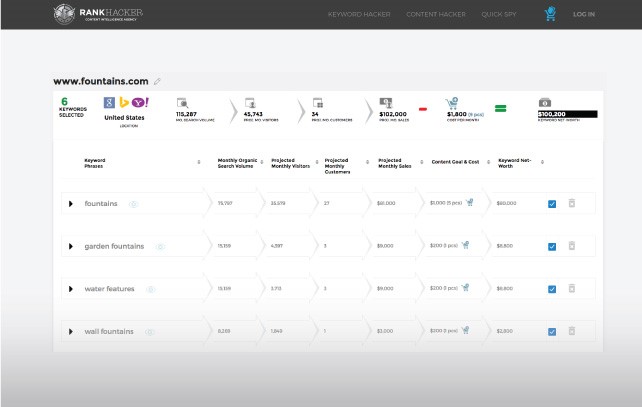Toggle the garden fountains checkbox

[552, 246]
